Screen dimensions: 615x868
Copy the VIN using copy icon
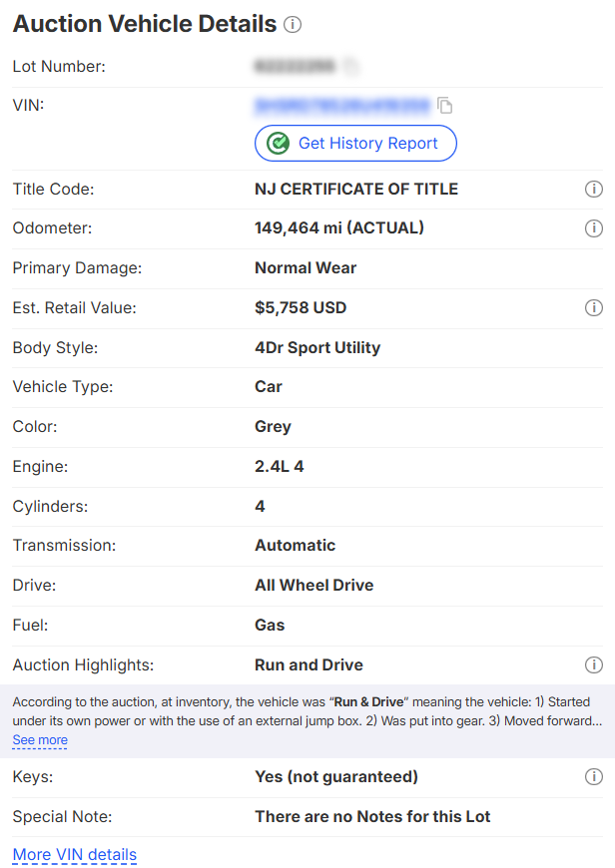(x=445, y=105)
